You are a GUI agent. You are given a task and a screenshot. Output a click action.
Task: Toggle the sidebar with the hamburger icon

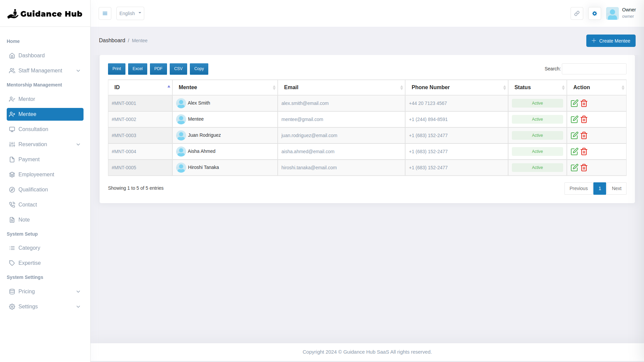105,13
